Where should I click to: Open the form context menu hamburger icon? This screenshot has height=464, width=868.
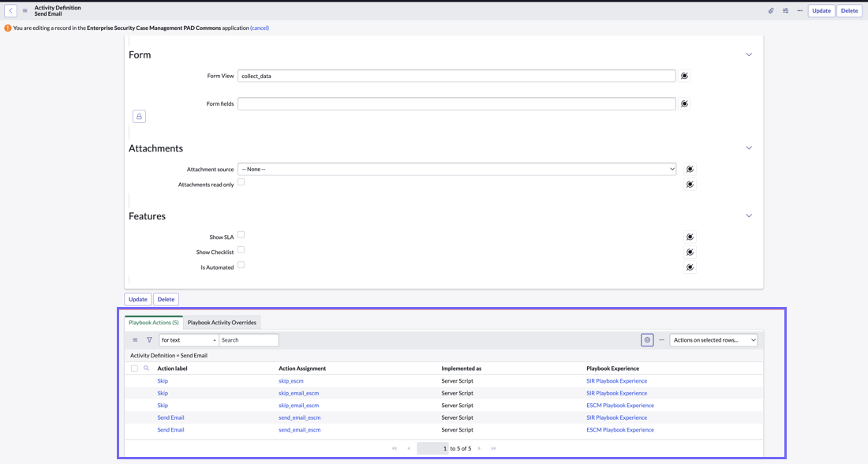tap(25, 10)
